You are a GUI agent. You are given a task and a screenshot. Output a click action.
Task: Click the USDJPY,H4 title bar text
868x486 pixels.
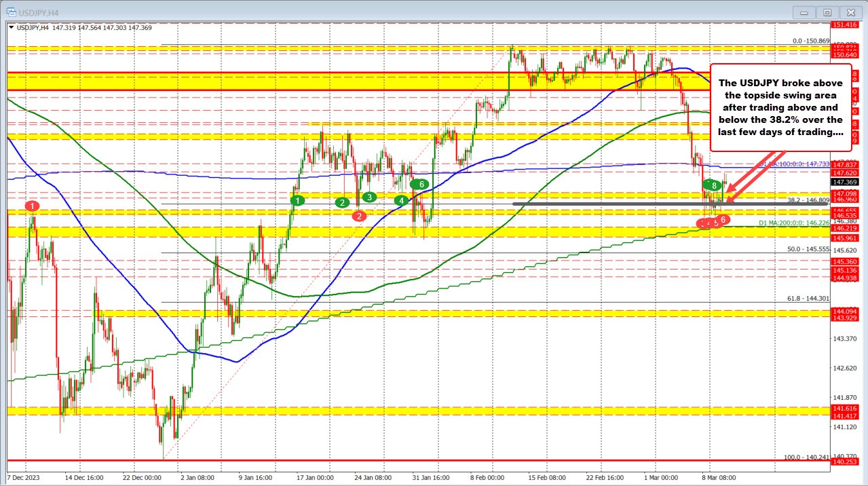point(37,12)
